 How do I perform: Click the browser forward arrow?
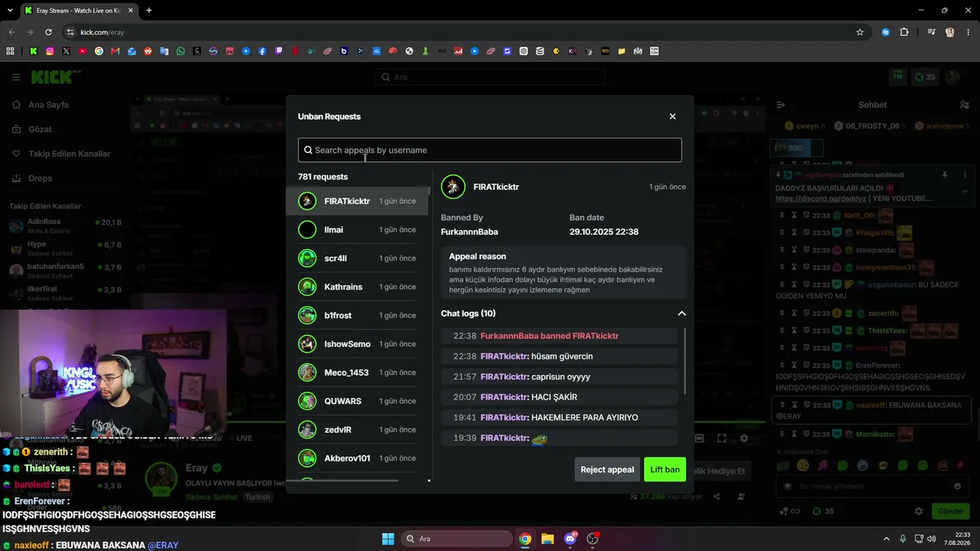(30, 32)
